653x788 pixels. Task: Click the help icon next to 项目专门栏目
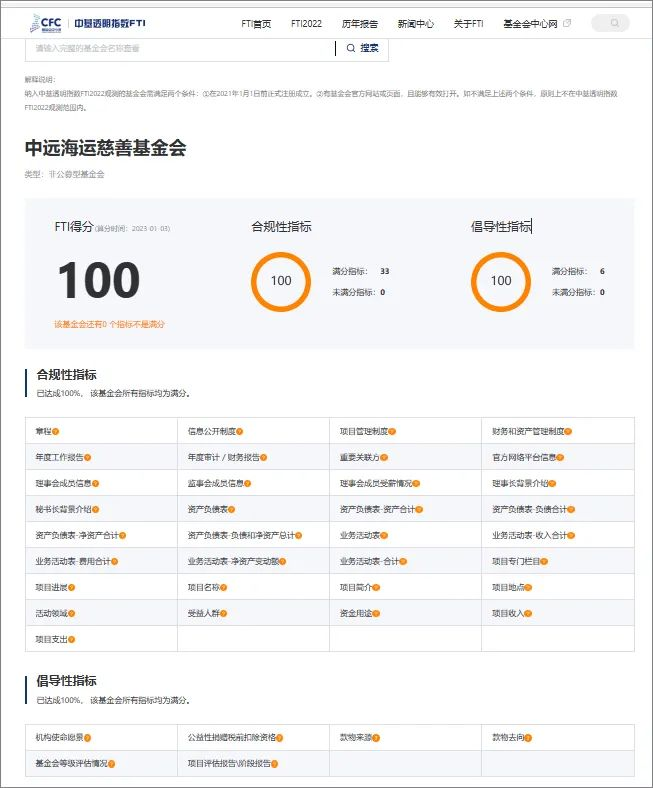(x=544, y=562)
